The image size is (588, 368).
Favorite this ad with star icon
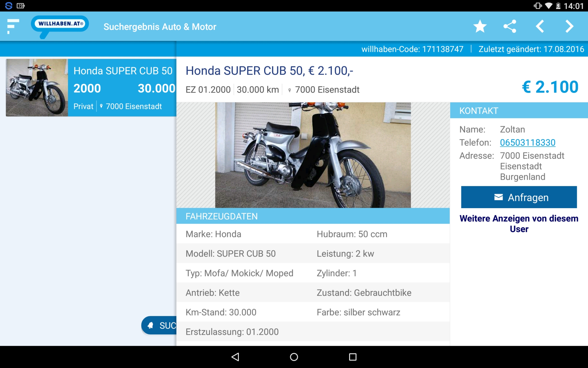(x=480, y=26)
